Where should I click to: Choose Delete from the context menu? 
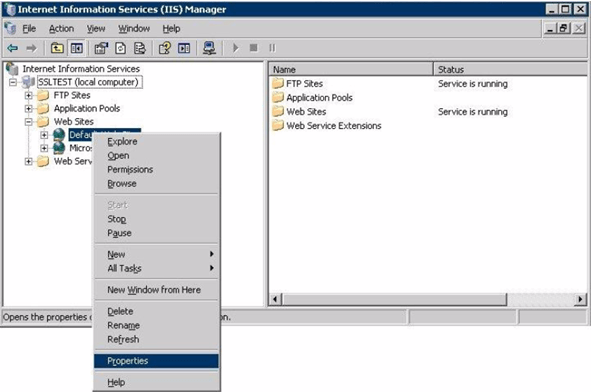[156, 311]
